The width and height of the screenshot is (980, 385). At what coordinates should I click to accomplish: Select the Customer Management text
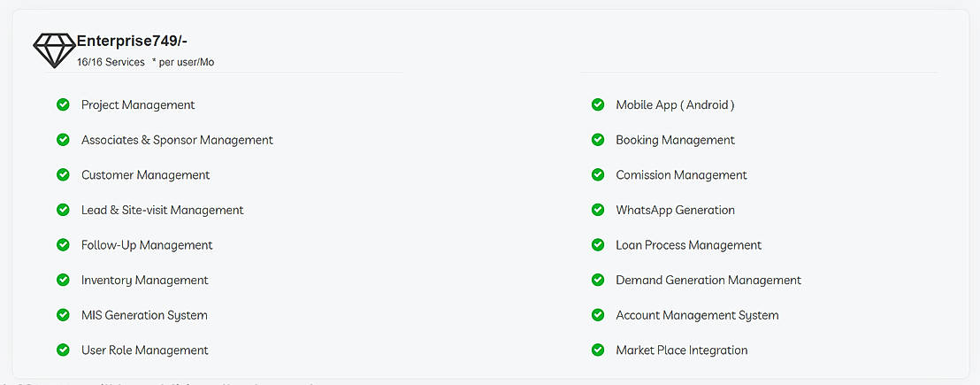coord(146,175)
